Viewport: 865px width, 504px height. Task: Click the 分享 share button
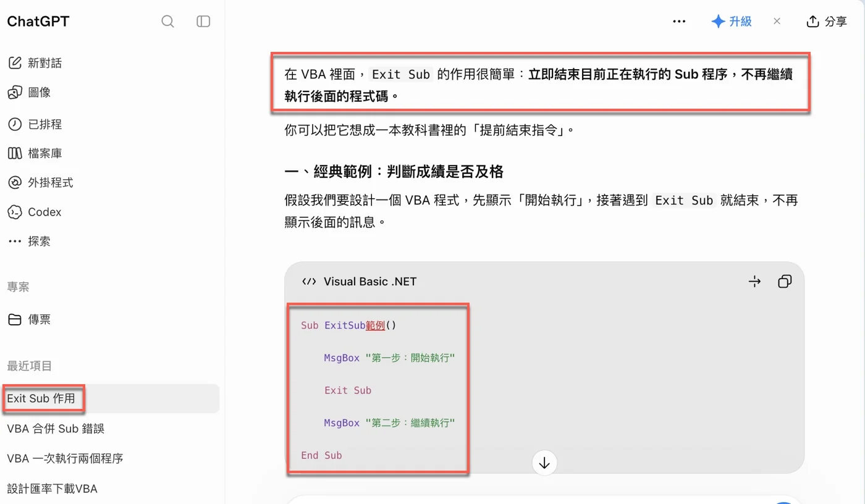click(x=827, y=22)
